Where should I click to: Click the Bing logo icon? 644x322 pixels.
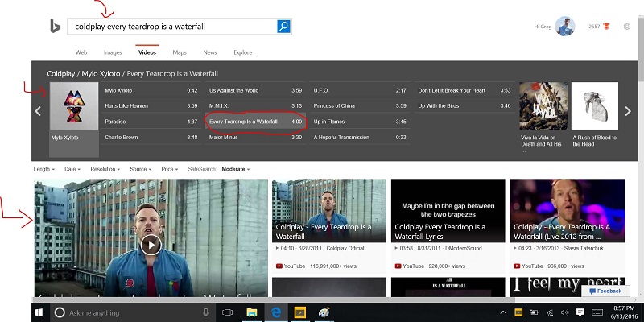pyautogui.click(x=55, y=27)
